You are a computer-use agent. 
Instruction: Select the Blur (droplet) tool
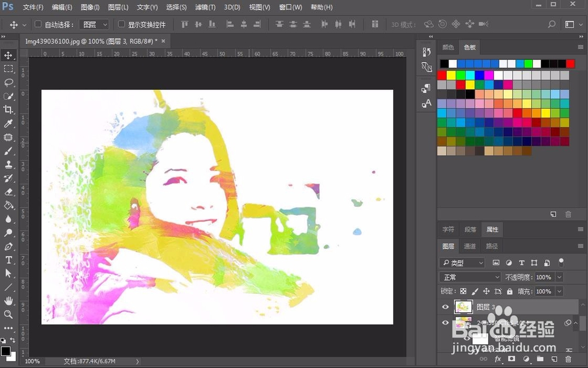tap(8, 219)
